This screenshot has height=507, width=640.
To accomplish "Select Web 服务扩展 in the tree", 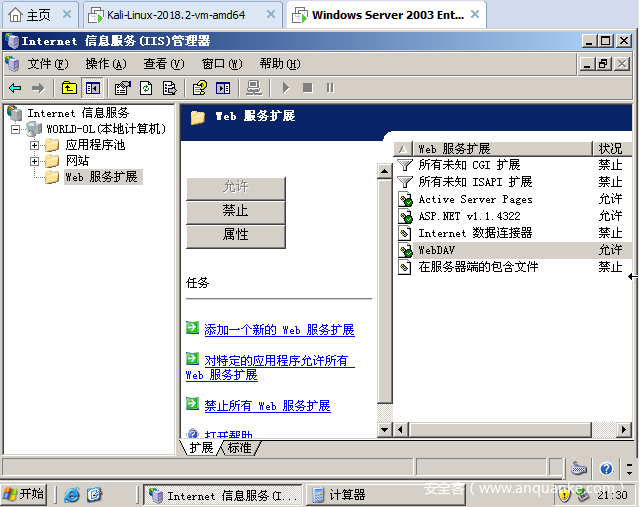I will point(103,177).
